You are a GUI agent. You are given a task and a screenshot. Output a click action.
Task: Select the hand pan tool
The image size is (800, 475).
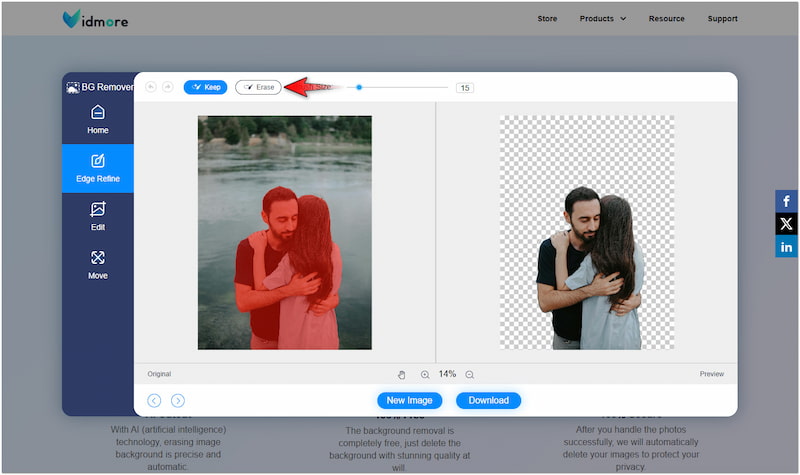tap(402, 374)
